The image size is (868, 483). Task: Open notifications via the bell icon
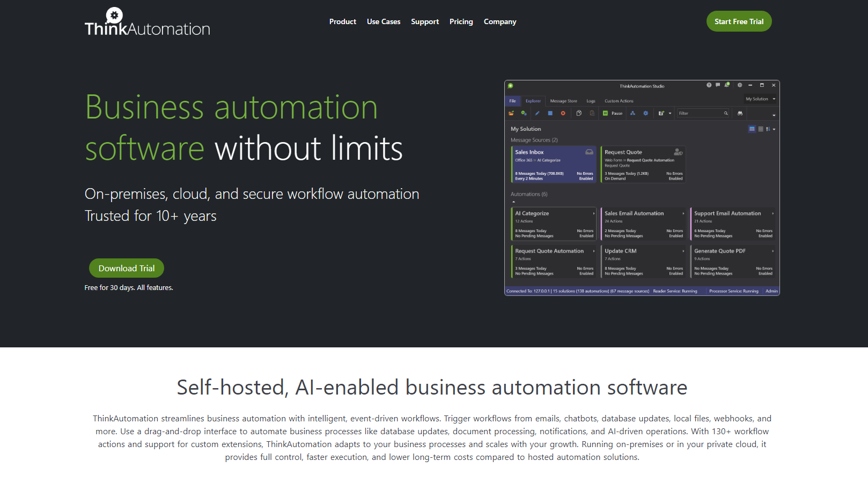pyautogui.click(x=726, y=85)
